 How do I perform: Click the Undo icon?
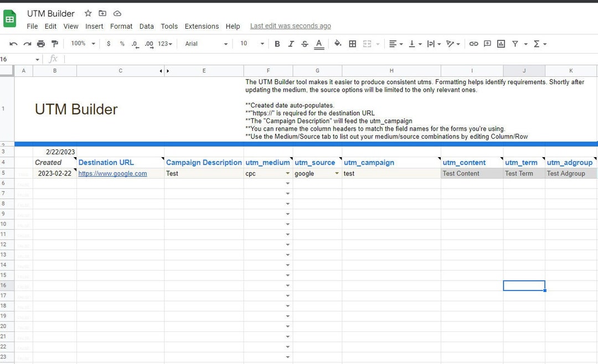pyautogui.click(x=13, y=44)
